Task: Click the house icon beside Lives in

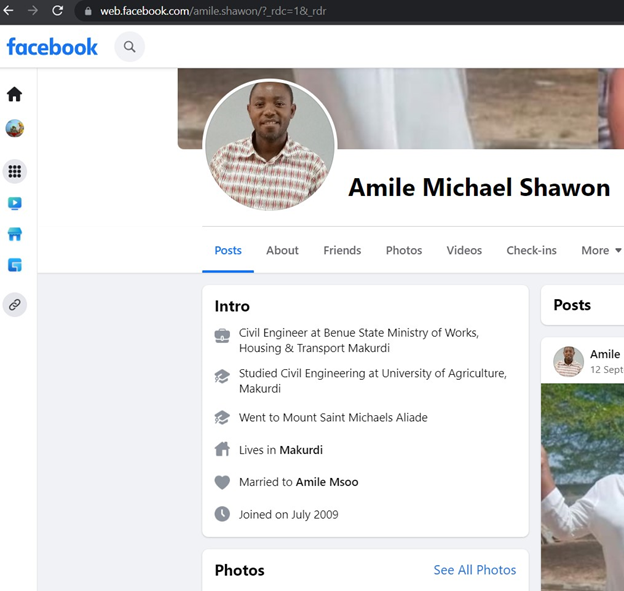Action: click(x=222, y=449)
